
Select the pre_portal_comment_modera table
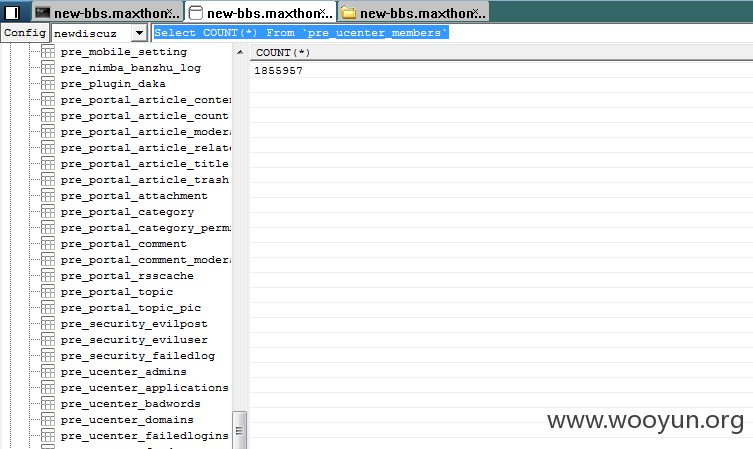coord(146,260)
